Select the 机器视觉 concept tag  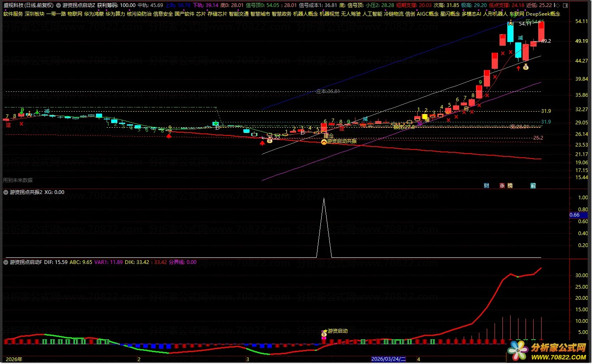(329, 14)
